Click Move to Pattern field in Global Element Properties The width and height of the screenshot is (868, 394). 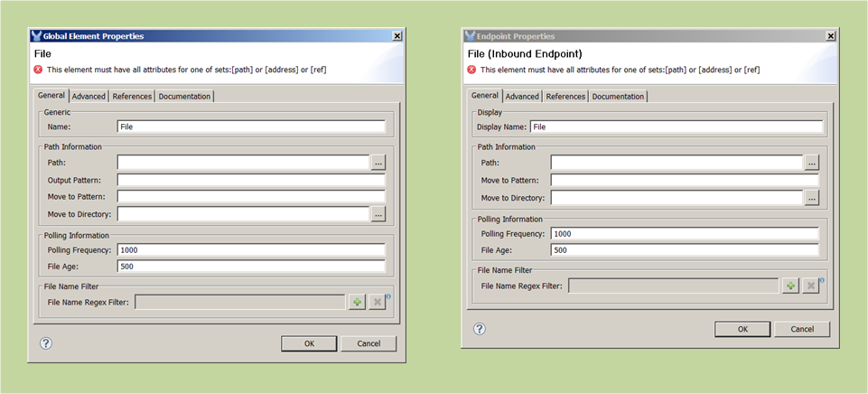[x=251, y=197]
